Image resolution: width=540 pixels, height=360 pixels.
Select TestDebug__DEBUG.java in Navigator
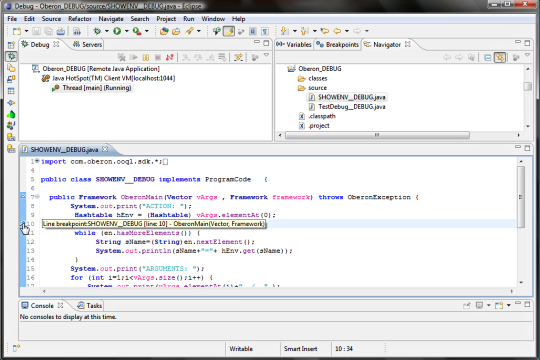coord(347,107)
